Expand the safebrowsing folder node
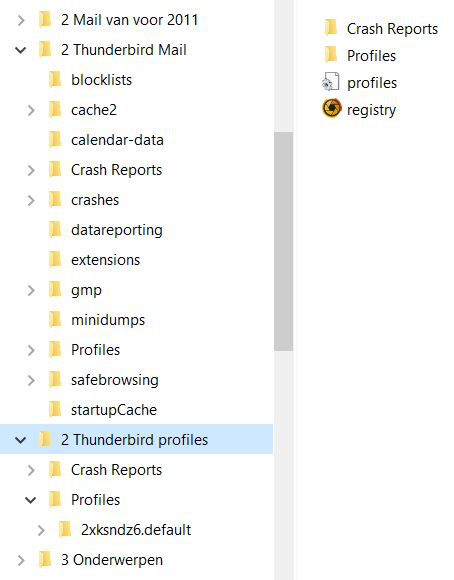The image size is (454, 580). [x=31, y=380]
